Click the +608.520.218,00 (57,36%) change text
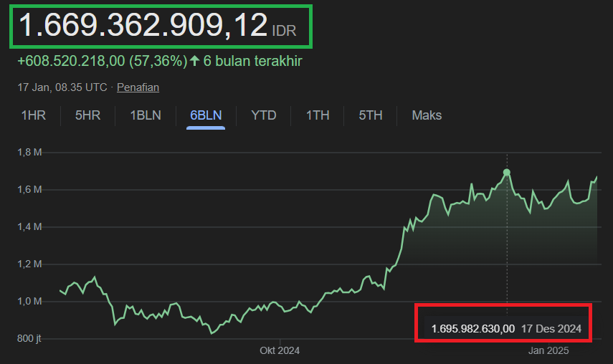The height and width of the screenshot is (364, 613). (x=103, y=62)
